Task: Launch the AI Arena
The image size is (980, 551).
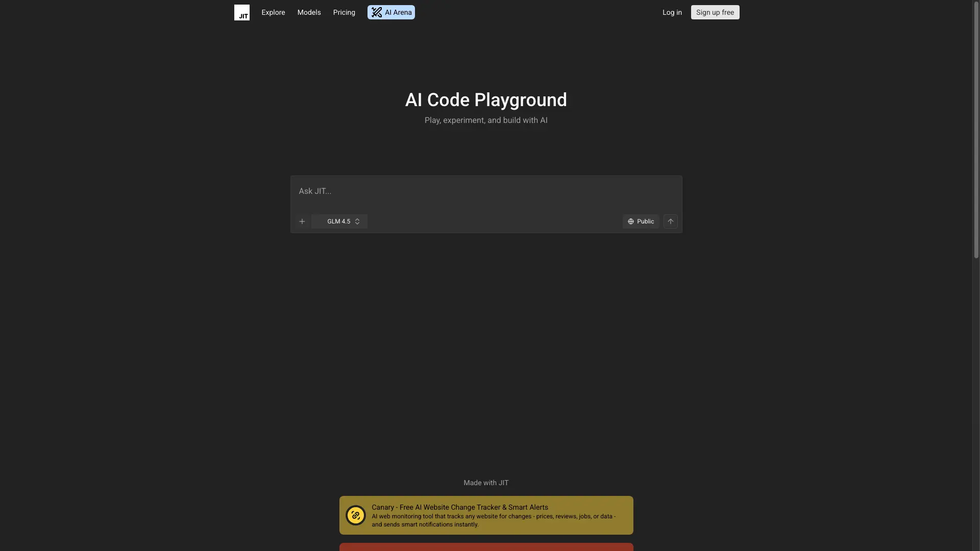Action: point(391,12)
